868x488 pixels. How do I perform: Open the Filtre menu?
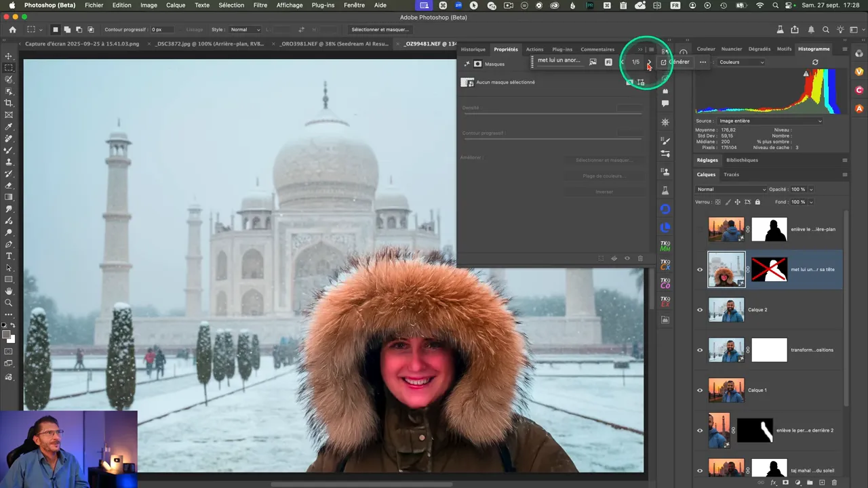[260, 5]
